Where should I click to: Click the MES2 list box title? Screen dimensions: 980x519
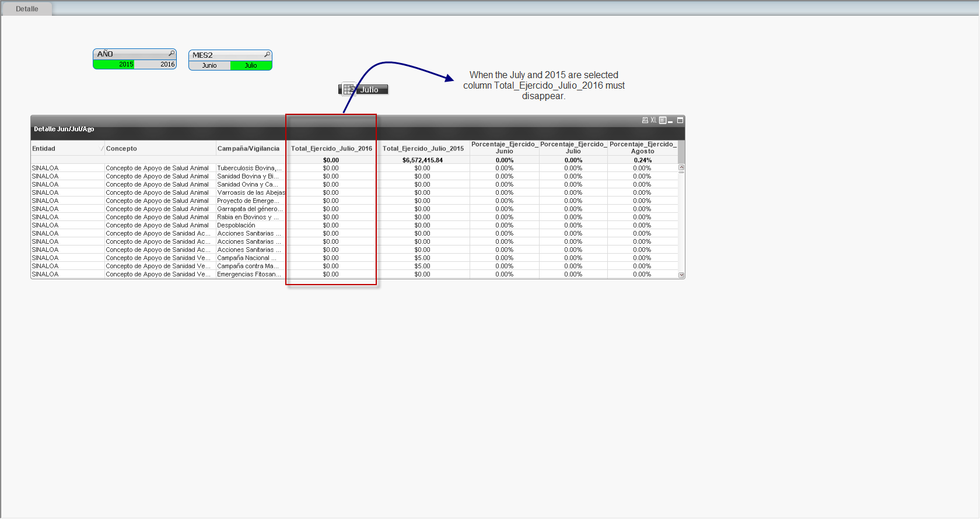[202, 55]
